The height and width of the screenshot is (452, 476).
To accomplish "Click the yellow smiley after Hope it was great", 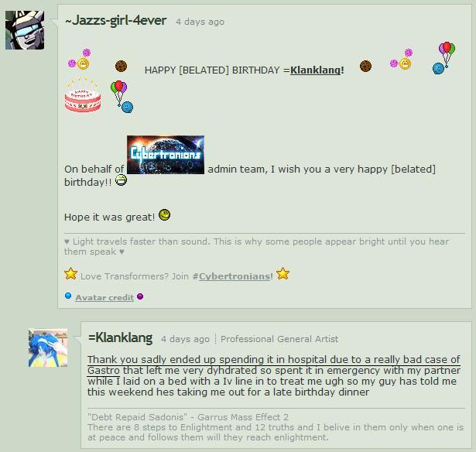I will click(x=165, y=215).
